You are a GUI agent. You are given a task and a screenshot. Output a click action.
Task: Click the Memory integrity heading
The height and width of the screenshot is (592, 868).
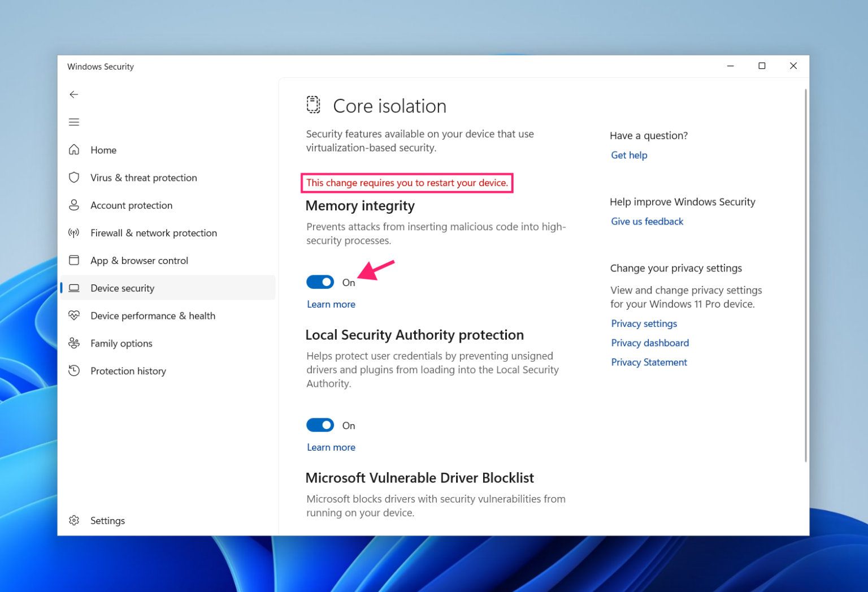click(360, 206)
